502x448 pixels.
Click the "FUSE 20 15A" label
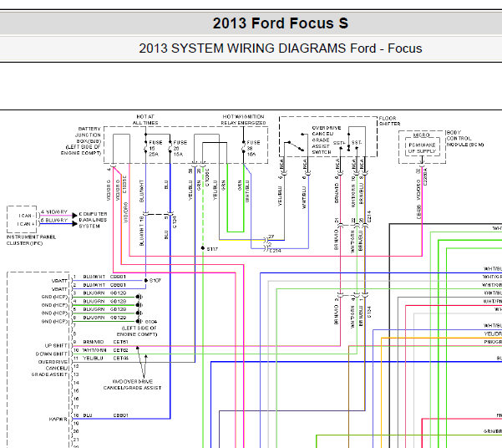click(x=180, y=149)
